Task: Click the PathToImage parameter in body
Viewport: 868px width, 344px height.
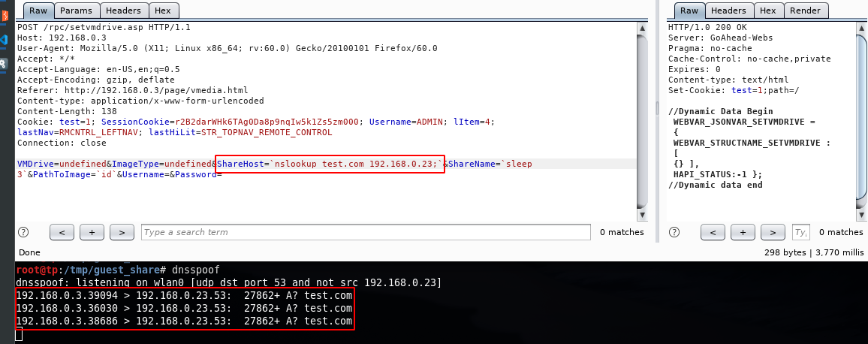Action: (x=77, y=174)
